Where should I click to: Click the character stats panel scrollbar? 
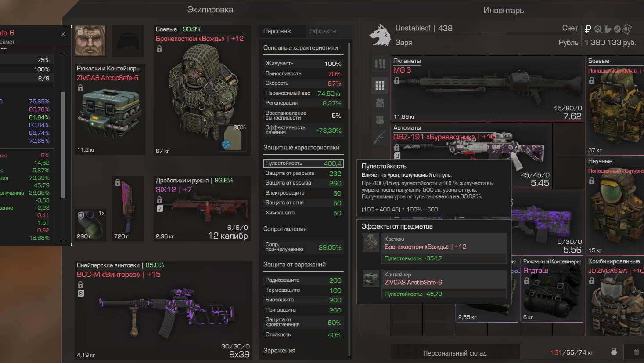point(349,76)
